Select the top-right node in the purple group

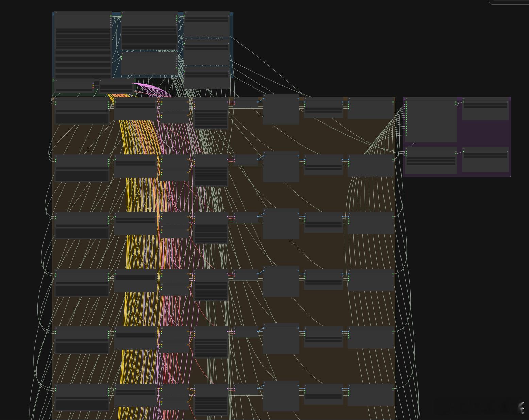click(x=485, y=109)
